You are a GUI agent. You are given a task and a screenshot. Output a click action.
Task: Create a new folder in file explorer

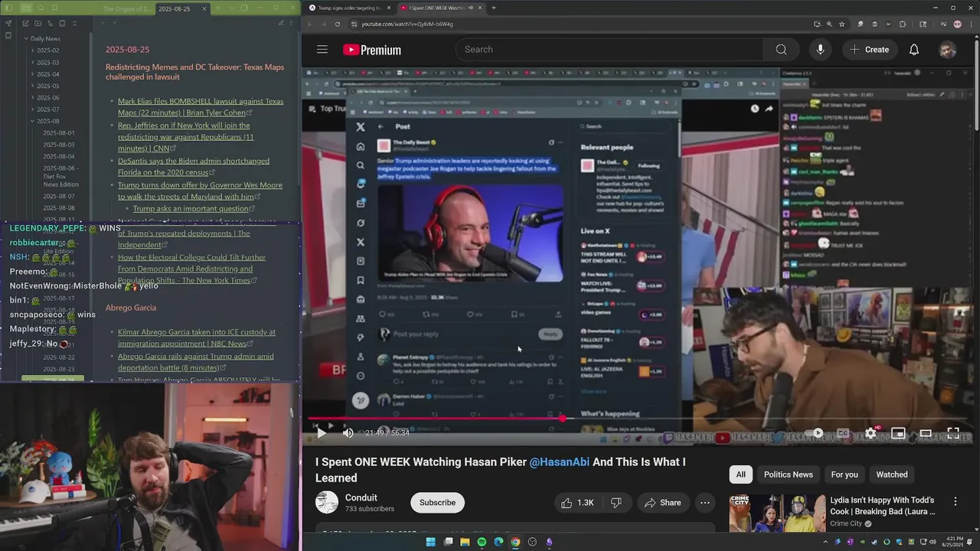[x=38, y=24]
